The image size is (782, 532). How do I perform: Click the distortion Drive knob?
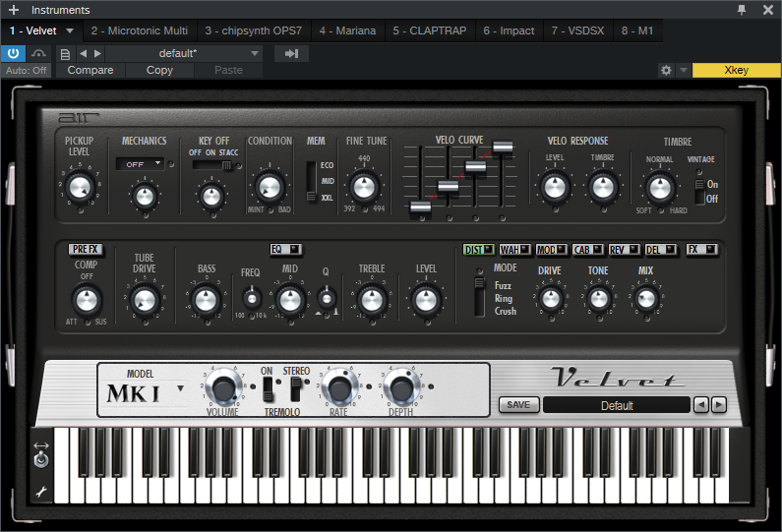(x=551, y=299)
